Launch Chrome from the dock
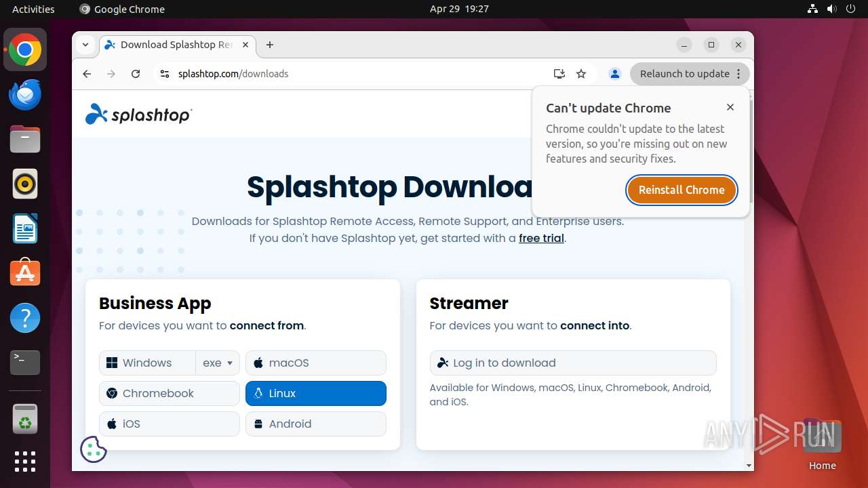The image size is (868, 488). [25, 50]
